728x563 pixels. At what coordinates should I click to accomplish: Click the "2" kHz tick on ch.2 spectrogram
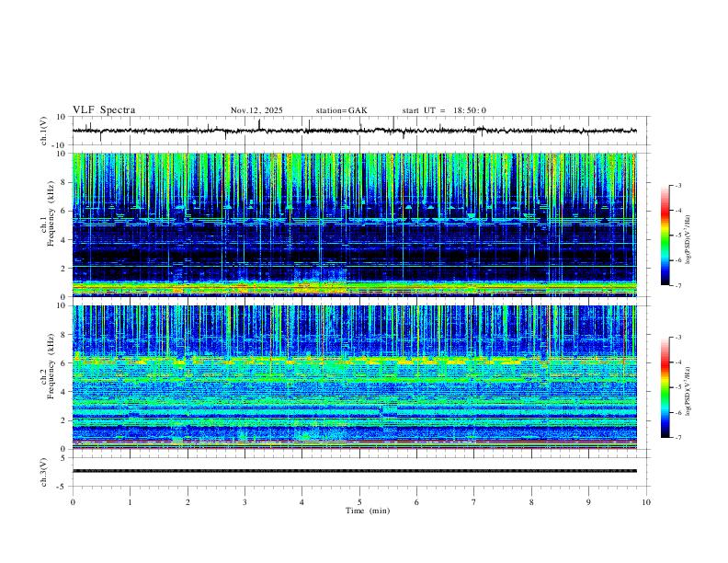pyautogui.click(x=63, y=420)
